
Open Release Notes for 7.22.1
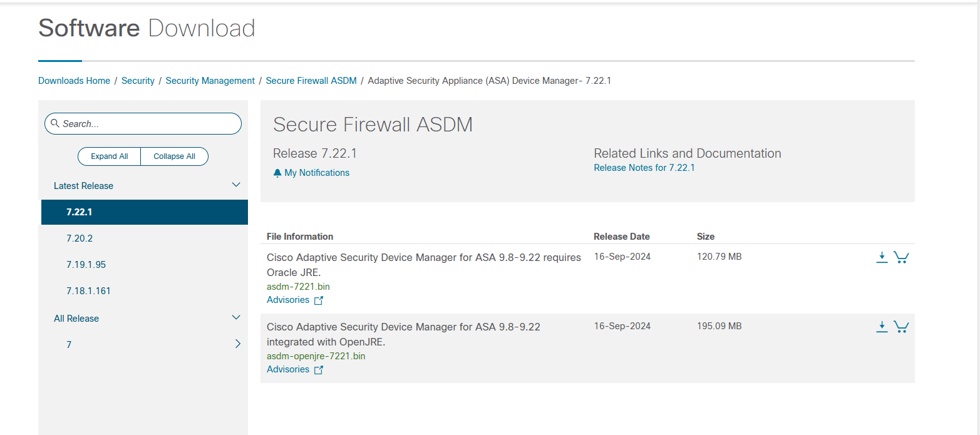click(644, 168)
